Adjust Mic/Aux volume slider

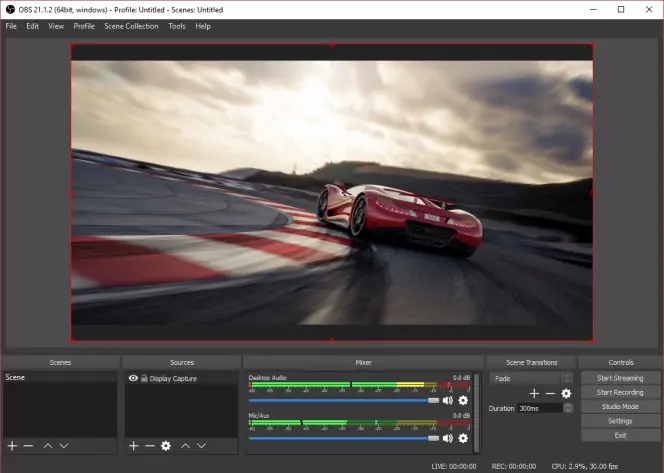pos(344,438)
